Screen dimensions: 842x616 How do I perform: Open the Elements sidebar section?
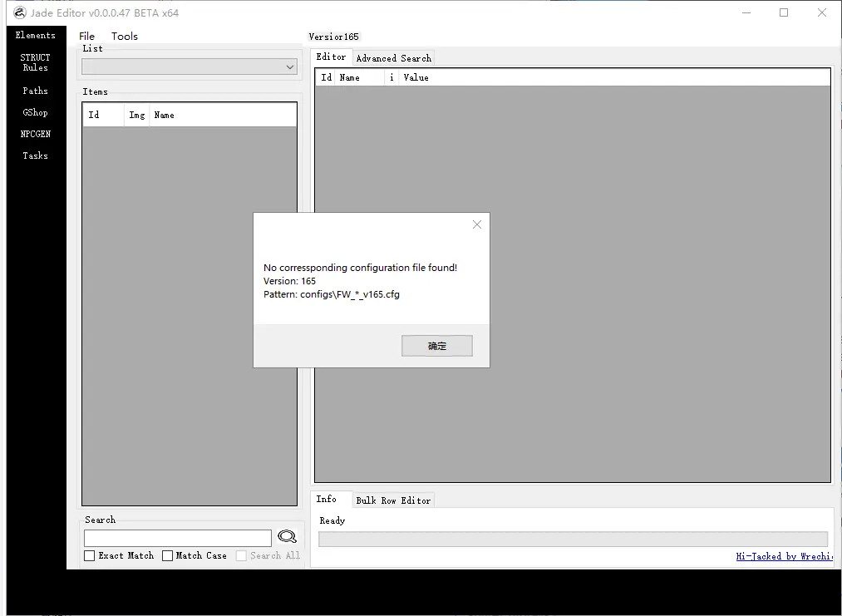click(x=36, y=35)
